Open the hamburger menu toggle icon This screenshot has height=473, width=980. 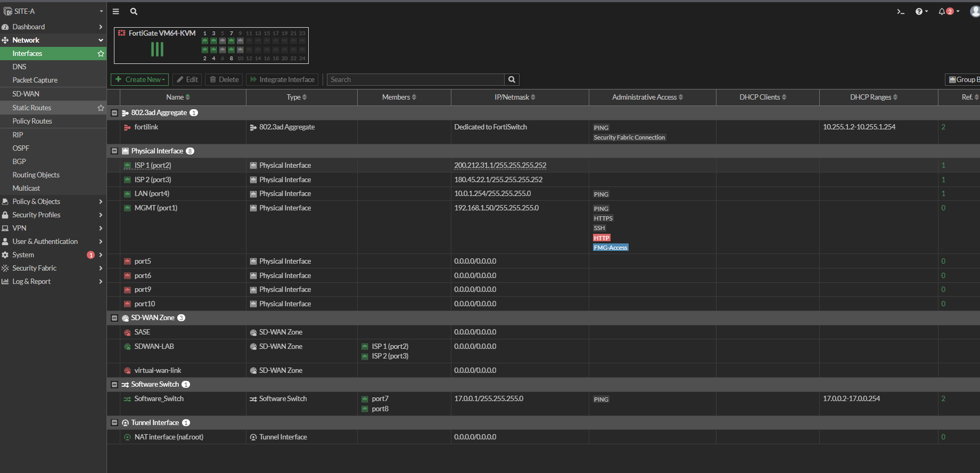coord(116,11)
